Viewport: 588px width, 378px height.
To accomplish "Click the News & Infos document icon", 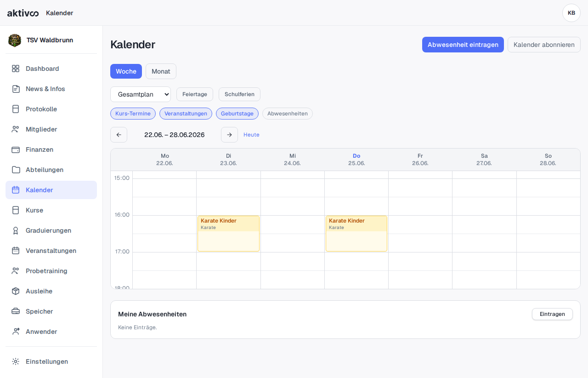I will coord(16,89).
